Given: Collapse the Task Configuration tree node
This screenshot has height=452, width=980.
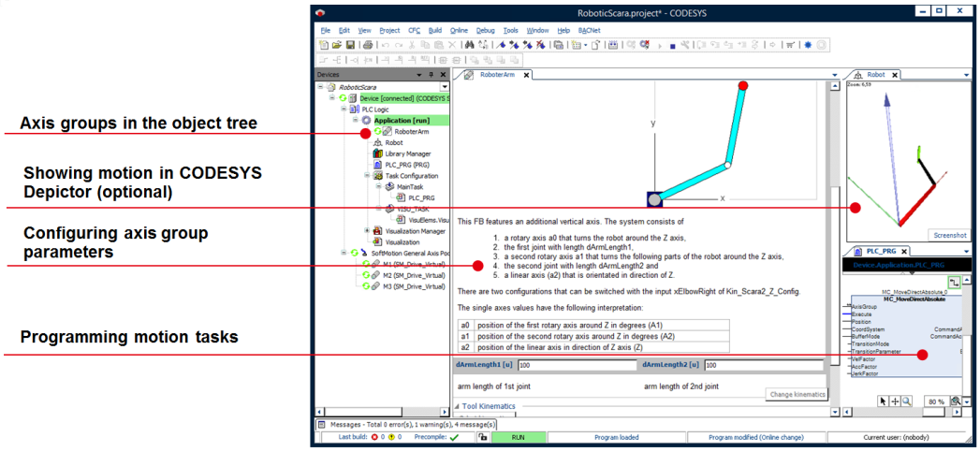Looking at the screenshot, I should (x=367, y=175).
